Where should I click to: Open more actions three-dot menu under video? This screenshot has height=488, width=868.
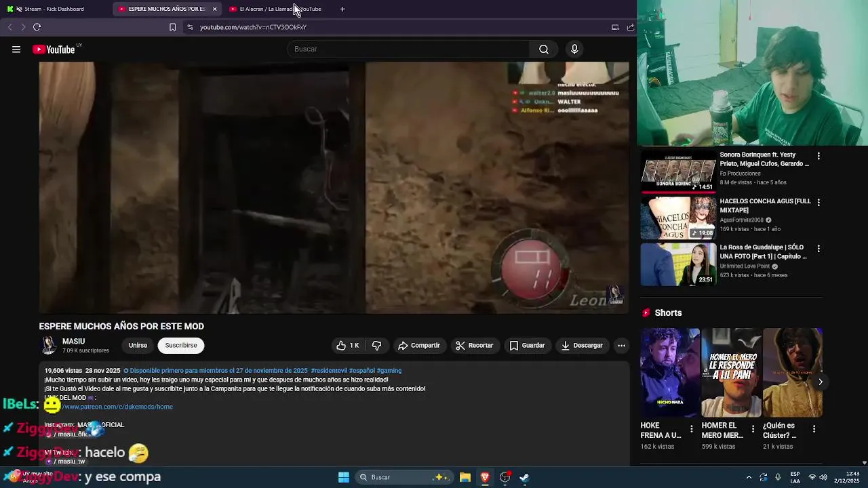point(621,346)
